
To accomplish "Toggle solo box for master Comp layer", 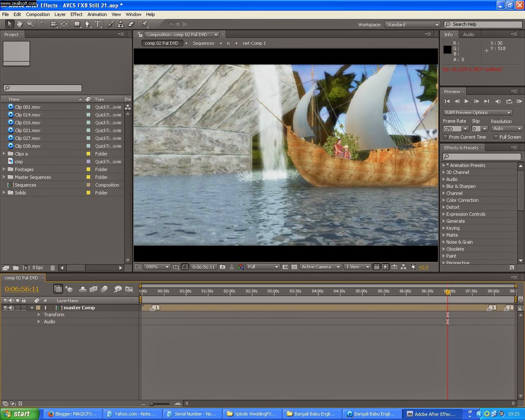I will (18, 308).
